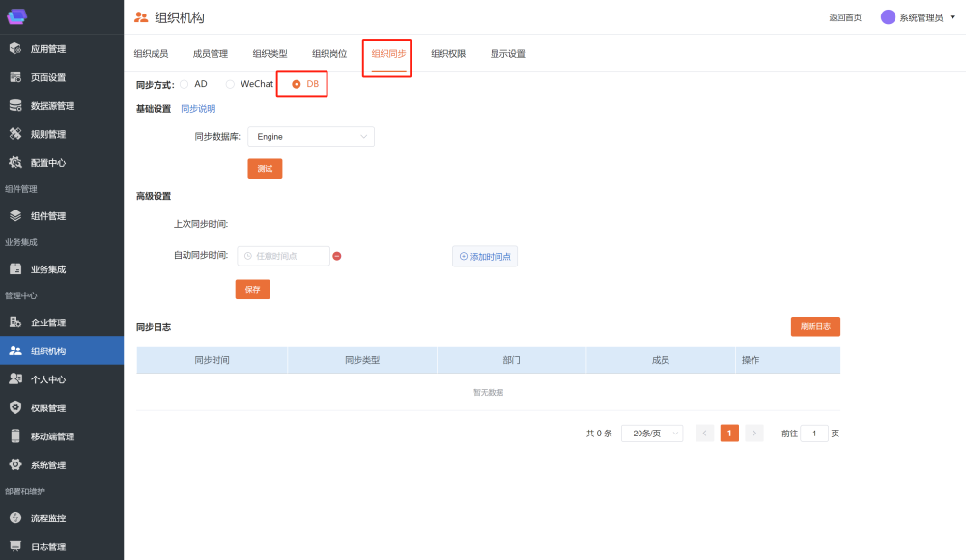Click the 刷新日志 button
The image size is (966, 560).
[x=815, y=327]
